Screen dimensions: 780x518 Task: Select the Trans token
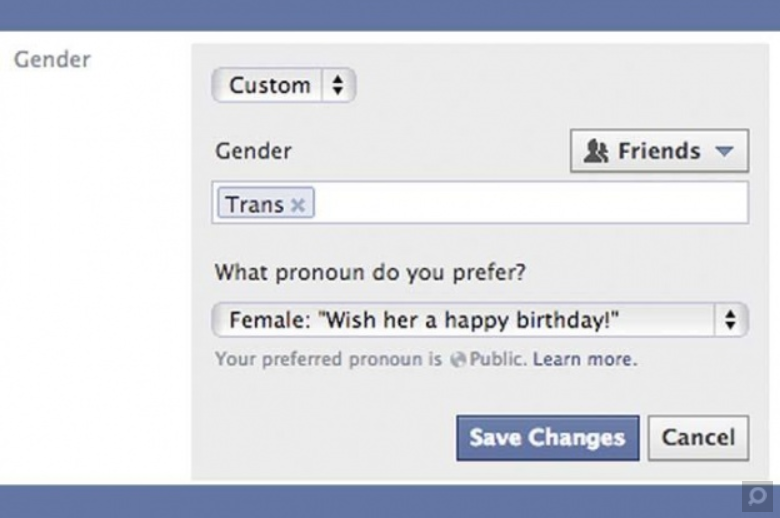coord(255,204)
